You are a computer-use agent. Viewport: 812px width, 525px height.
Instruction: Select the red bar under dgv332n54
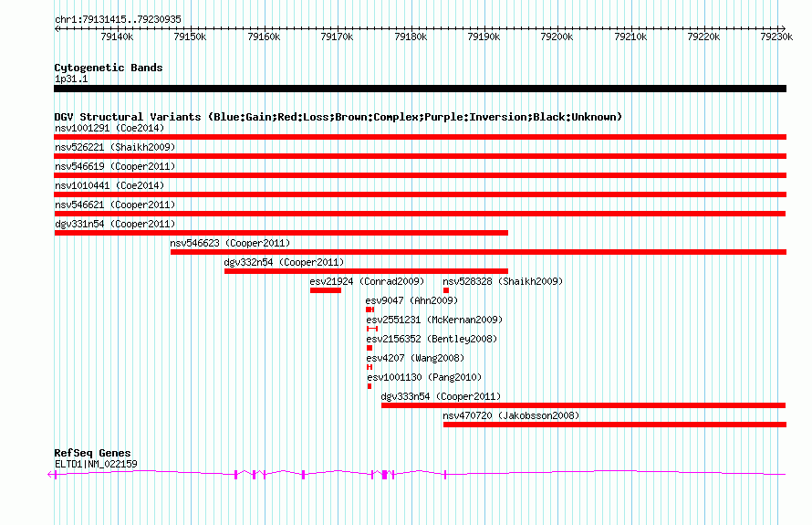pos(366,271)
